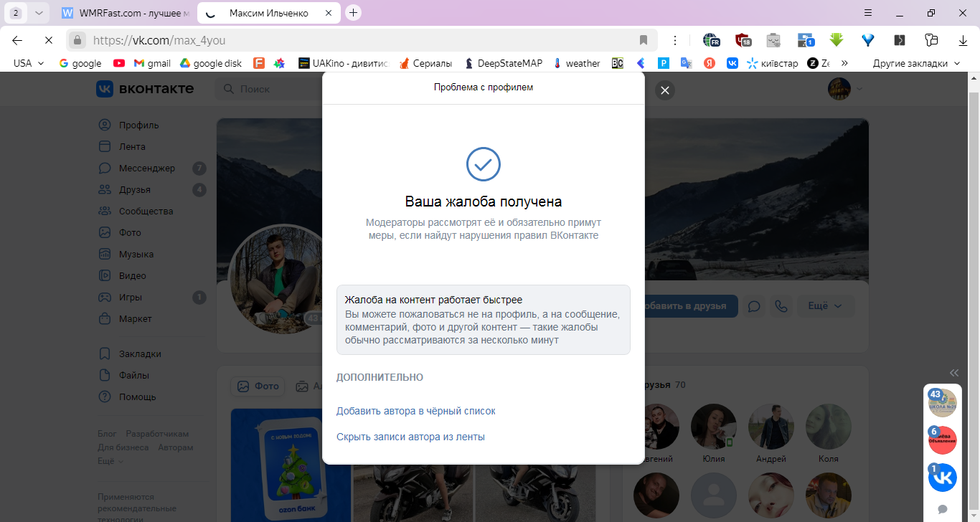Open the USA bookmarks folder

click(29, 63)
